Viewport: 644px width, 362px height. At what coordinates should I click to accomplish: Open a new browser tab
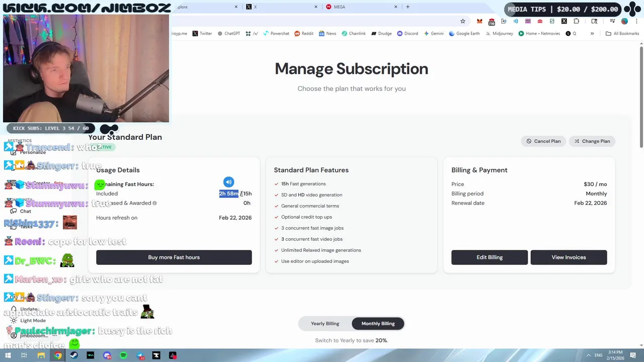[x=408, y=7]
